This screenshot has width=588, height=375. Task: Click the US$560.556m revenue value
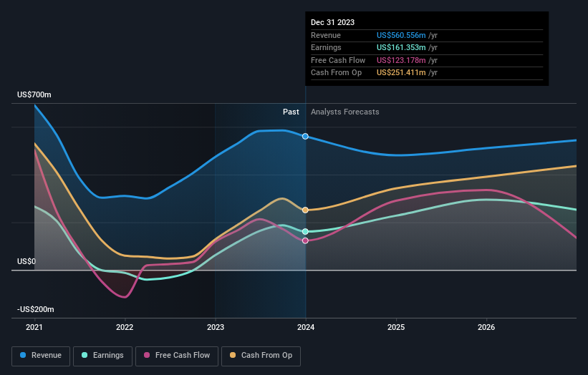point(401,35)
